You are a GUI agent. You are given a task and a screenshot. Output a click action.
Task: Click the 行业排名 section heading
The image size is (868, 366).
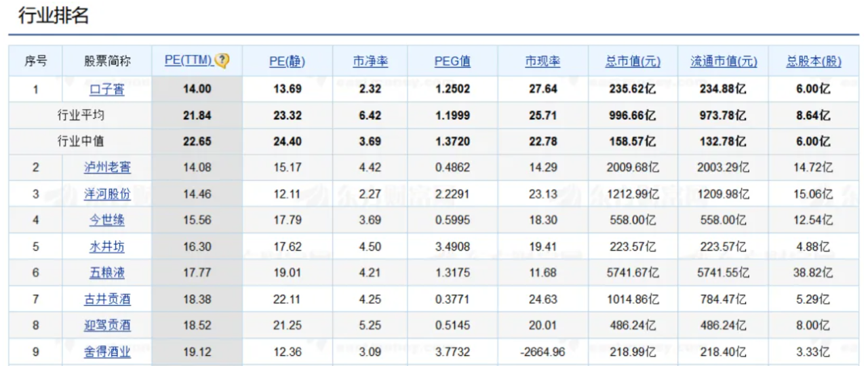coord(53,15)
